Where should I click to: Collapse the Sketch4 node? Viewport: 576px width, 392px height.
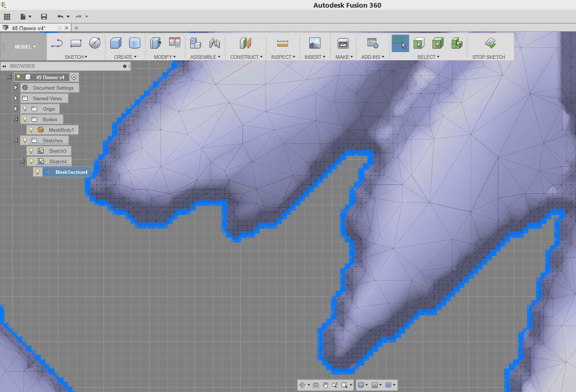click(x=23, y=161)
